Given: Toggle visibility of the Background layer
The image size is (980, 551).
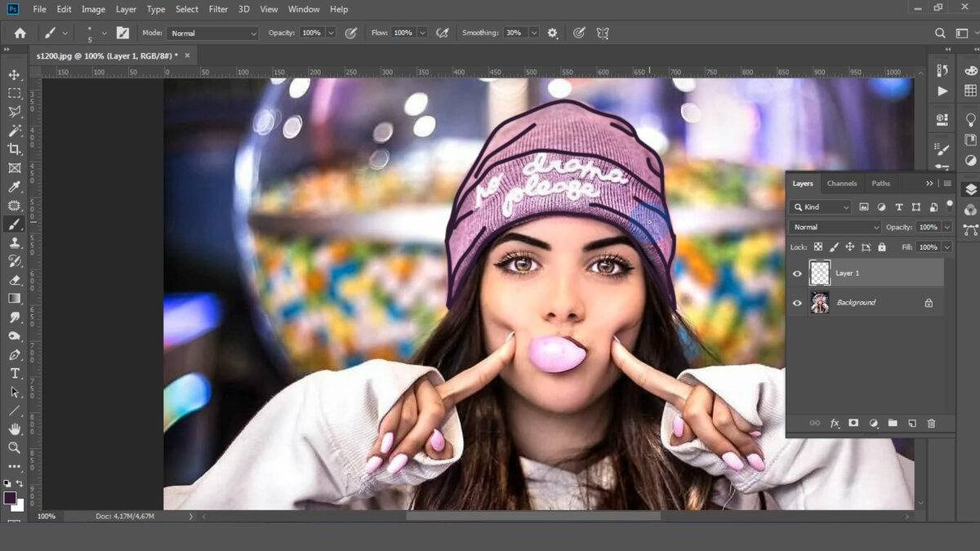Looking at the screenshot, I should coord(797,303).
